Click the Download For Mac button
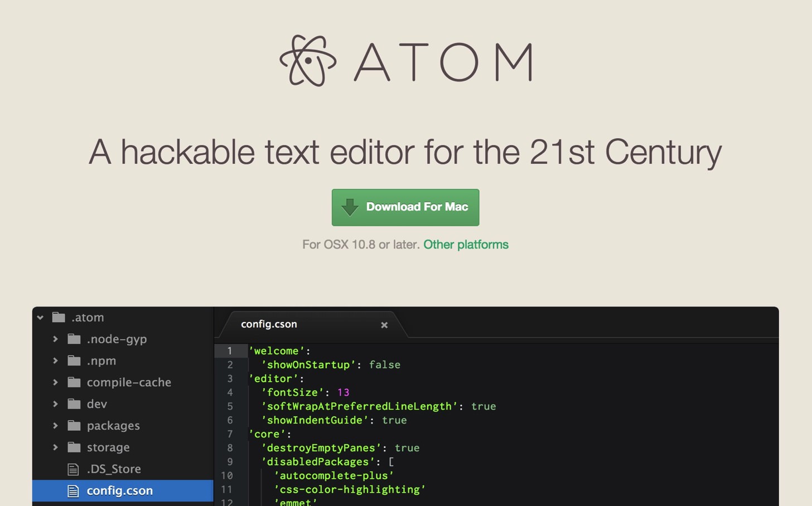Screen dimensions: 812x506 405,207
